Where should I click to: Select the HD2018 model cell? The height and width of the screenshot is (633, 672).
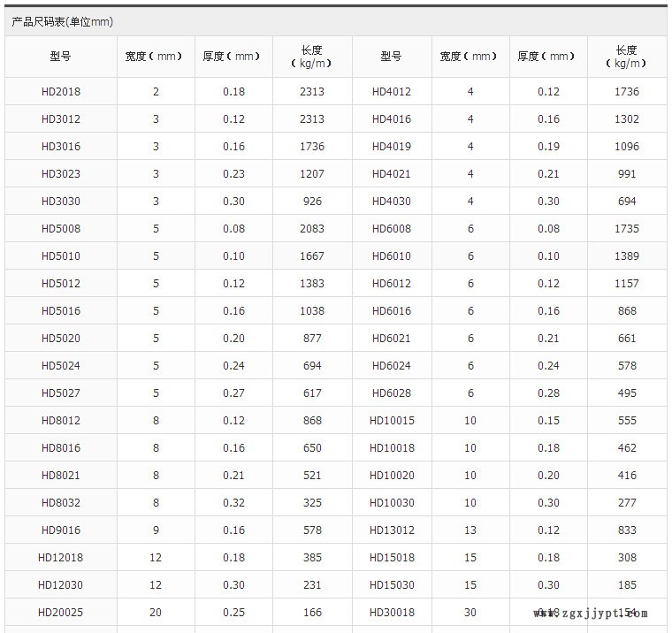pos(60,92)
